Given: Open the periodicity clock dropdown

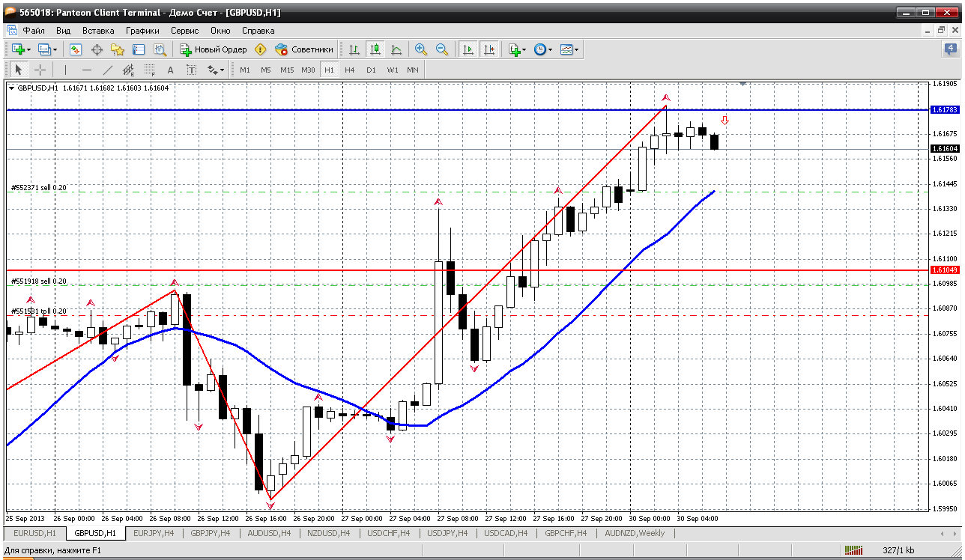Looking at the screenshot, I should pos(542,49).
